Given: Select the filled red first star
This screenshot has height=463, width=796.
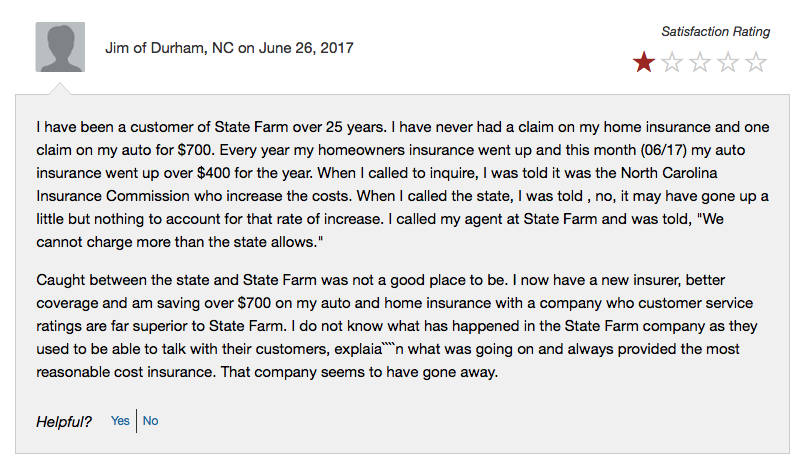Looking at the screenshot, I should click(x=644, y=63).
